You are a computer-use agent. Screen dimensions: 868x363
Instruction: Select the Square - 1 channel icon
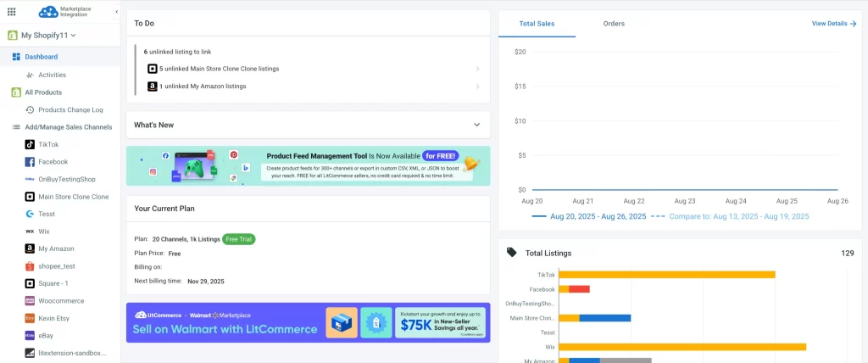[30, 283]
